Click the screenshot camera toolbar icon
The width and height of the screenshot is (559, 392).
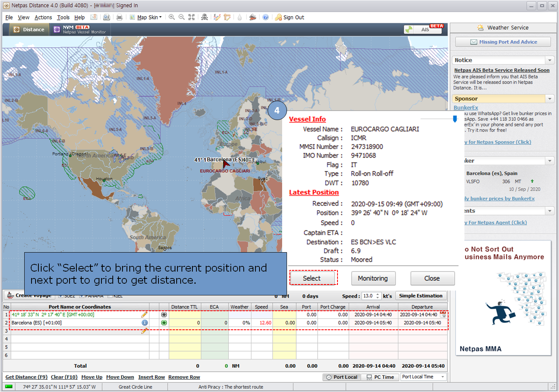tap(106, 17)
